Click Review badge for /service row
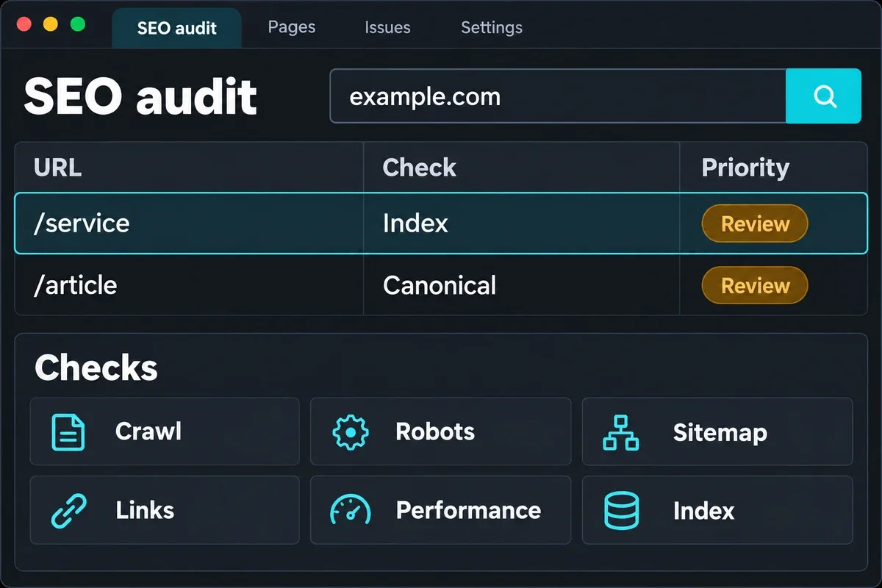 [x=755, y=223]
